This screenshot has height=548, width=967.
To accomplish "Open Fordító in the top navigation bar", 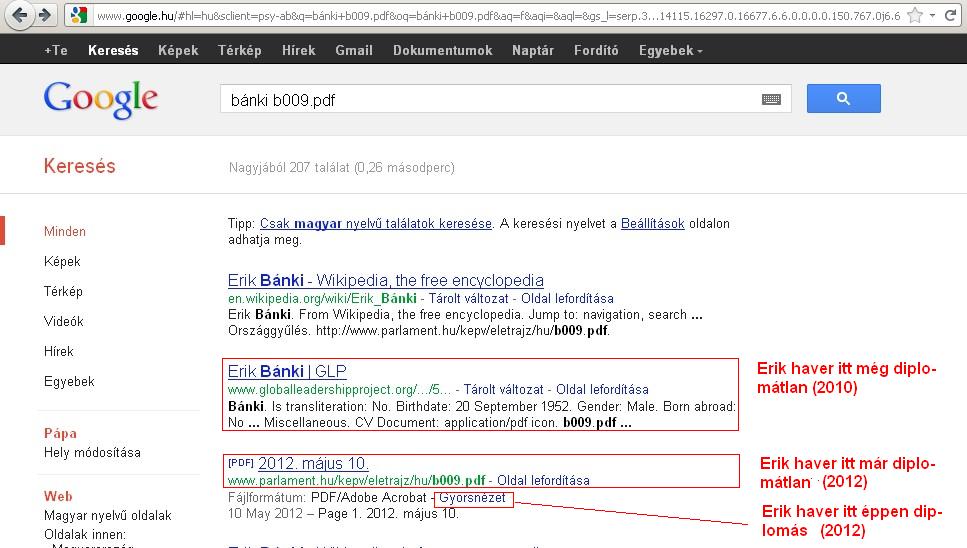I will click(596, 50).
